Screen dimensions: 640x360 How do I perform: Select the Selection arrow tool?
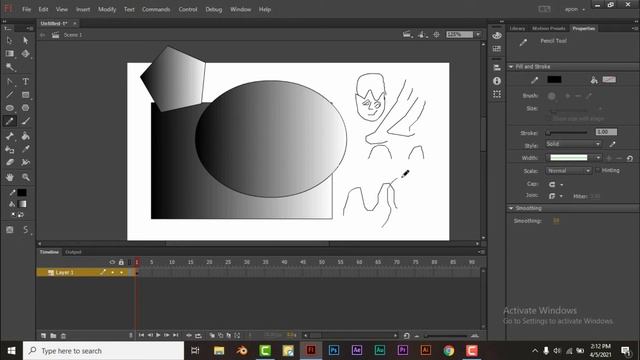(9, 40)
